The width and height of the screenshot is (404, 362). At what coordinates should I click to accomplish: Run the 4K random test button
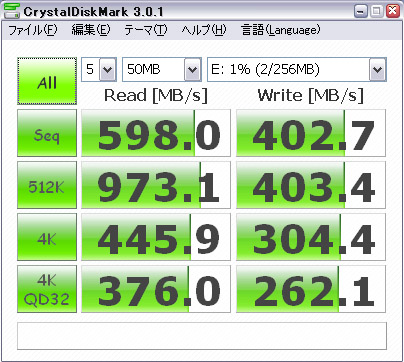click(x=47, y=237)
